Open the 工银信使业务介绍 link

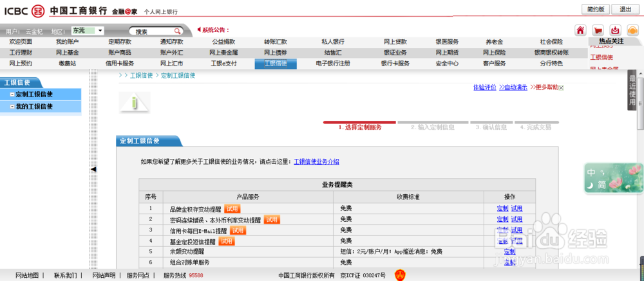[316, 161]
